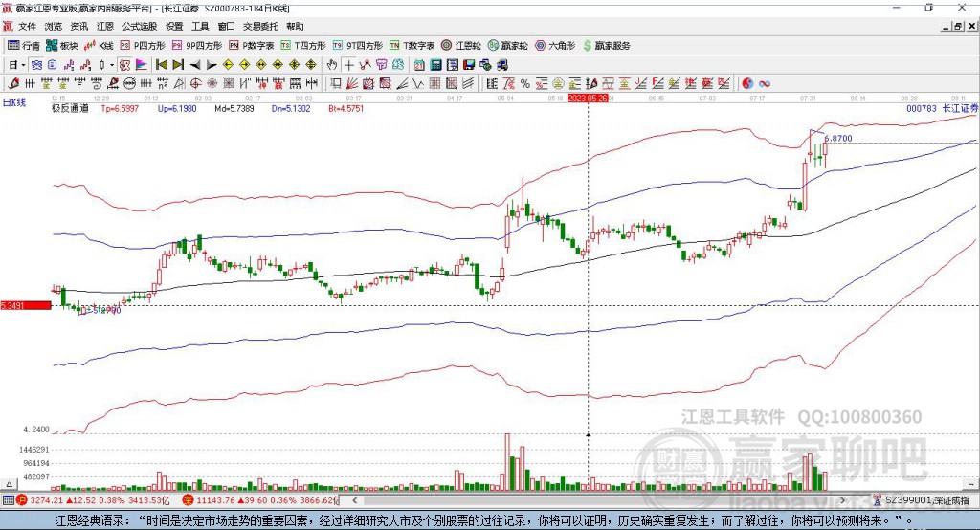Click the last yellow diamond four-arrow icon
The image size is (980, 530).
pos(311,65)
